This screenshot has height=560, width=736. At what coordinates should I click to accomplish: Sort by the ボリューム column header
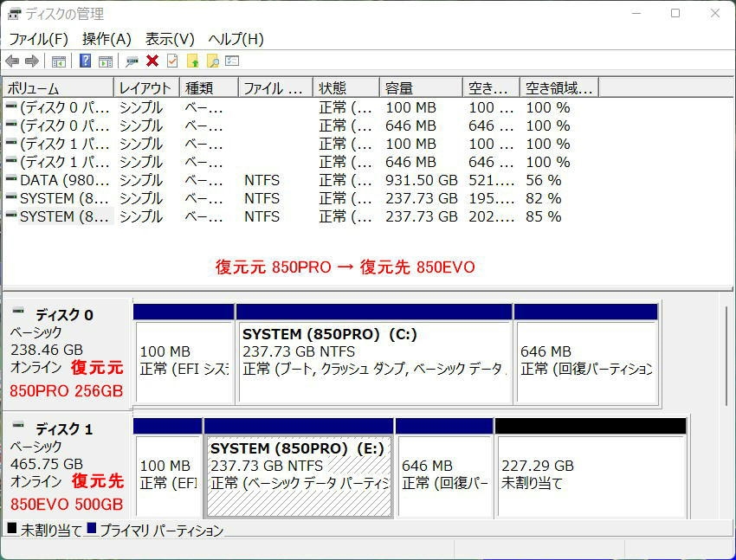(x=58, y=87)
